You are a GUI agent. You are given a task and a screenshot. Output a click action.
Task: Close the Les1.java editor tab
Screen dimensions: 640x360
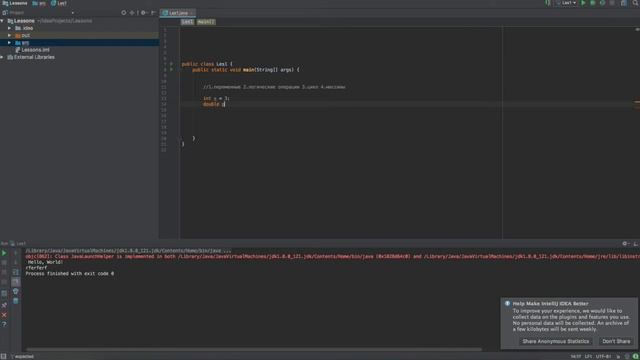point(192,13)
